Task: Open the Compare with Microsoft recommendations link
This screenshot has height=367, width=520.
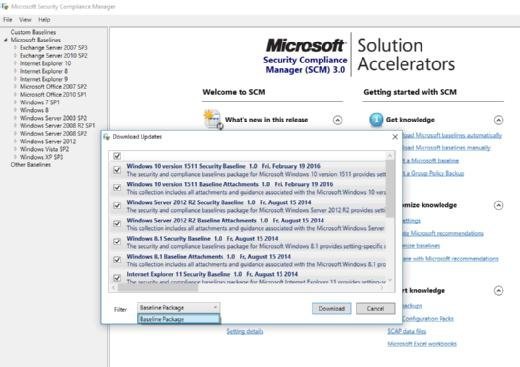Action: (450, 258)
